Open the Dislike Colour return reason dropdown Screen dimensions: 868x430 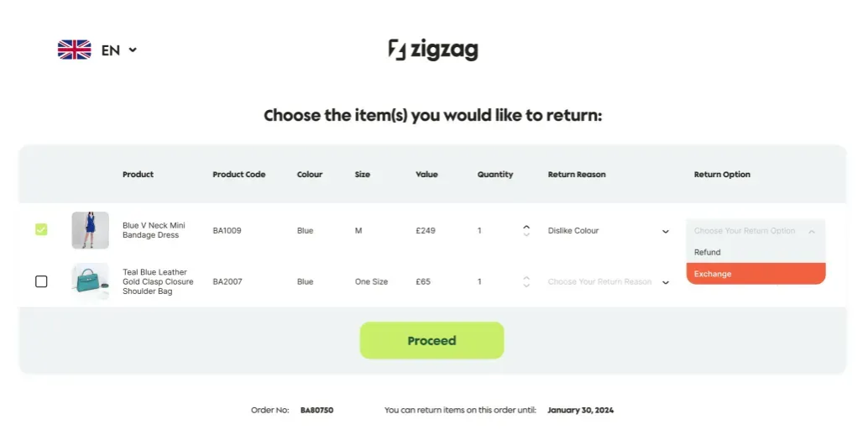(x=609, y=231)
